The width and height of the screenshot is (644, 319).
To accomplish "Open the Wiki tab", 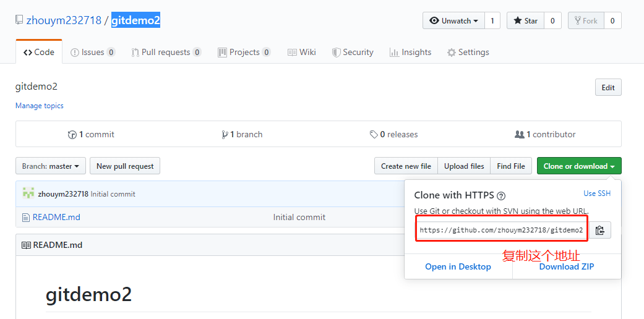I will click(x=302, y=52).
